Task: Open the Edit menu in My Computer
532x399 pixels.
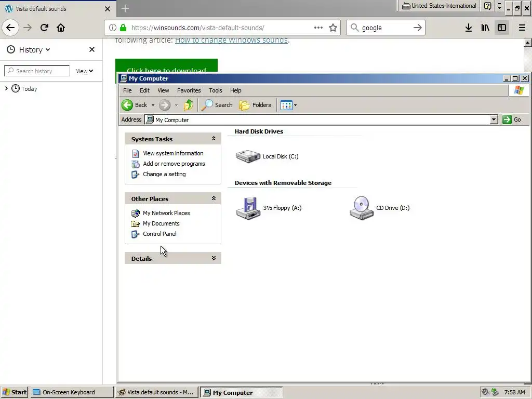Action: click(144, 90)
